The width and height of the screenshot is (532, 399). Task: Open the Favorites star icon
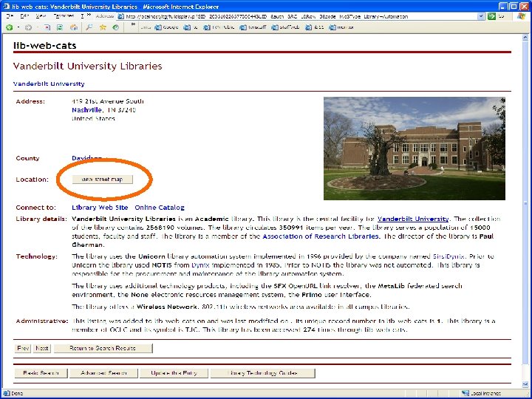[103, 27]
